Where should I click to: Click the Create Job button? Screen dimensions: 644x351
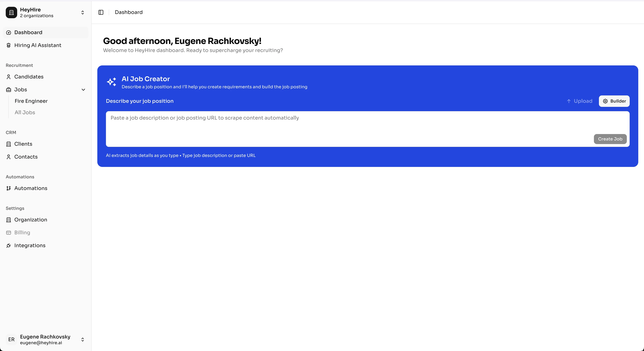tap(610, 139)
